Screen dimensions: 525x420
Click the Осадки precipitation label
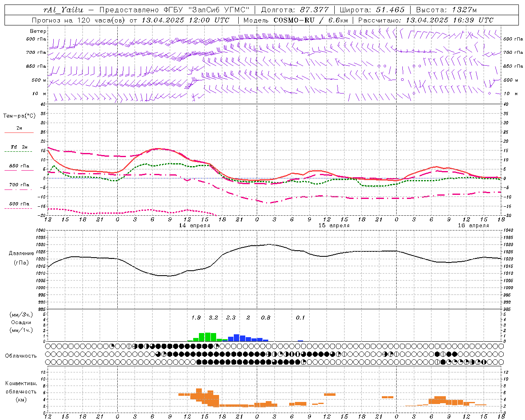(21, 322)
